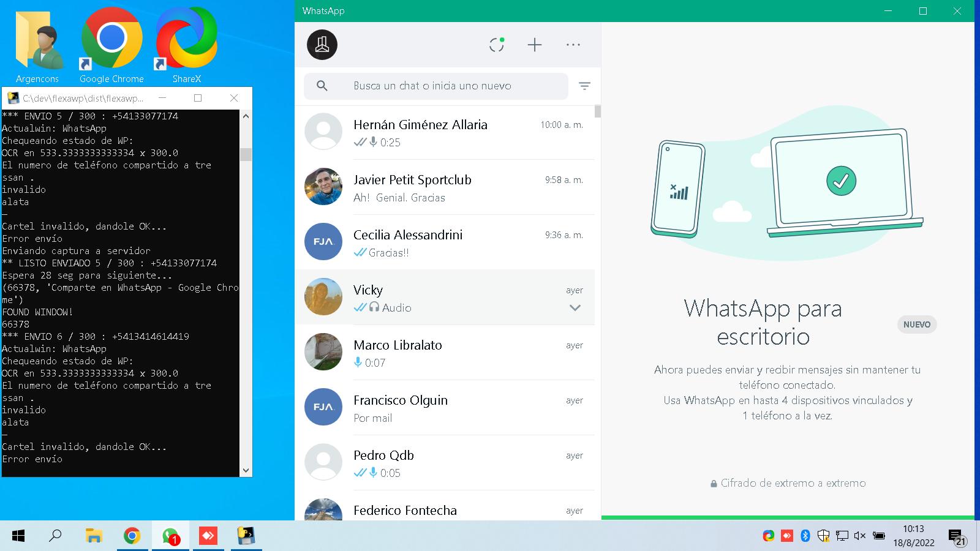The image size is (980, 551).
Task: Select the Google Chrome desktop shortcut
Action: [x=111, y=46]
